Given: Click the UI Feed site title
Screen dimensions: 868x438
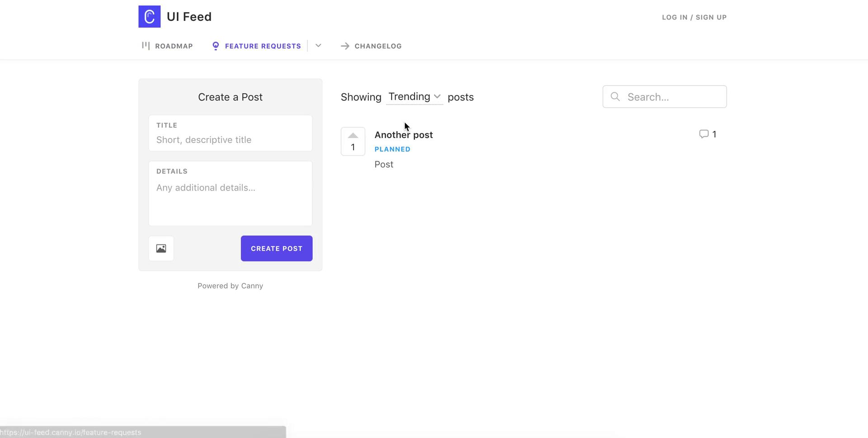Looking at the screenshot, I should (x=189, y=17).
